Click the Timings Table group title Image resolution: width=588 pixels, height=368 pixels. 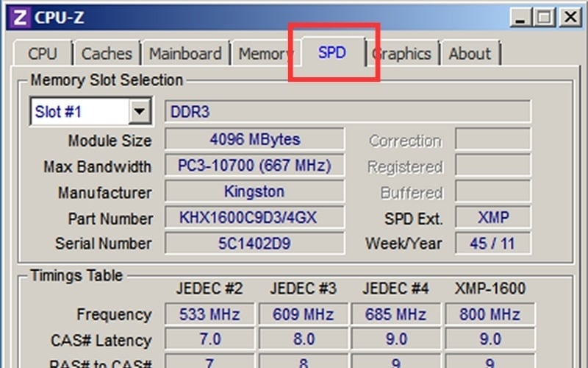pyautogui.click(x=76, y=275)
